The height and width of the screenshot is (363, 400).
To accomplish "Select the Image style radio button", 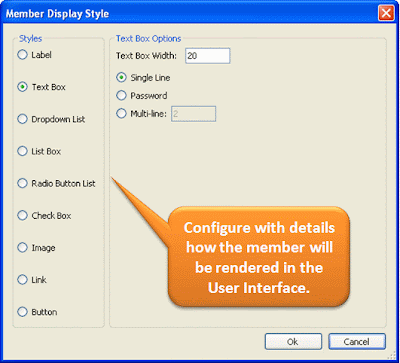I will 22,248.
